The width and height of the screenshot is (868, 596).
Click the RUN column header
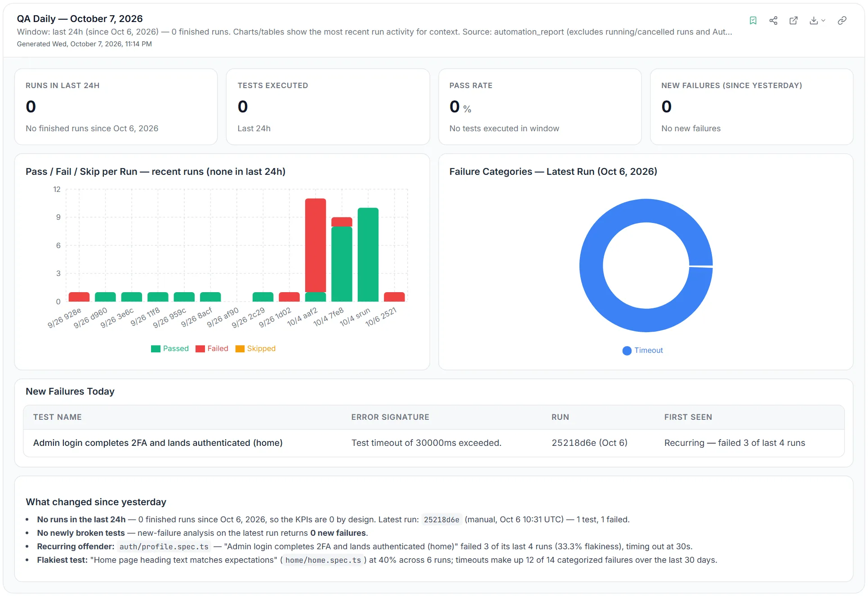(x=560, y=417)
